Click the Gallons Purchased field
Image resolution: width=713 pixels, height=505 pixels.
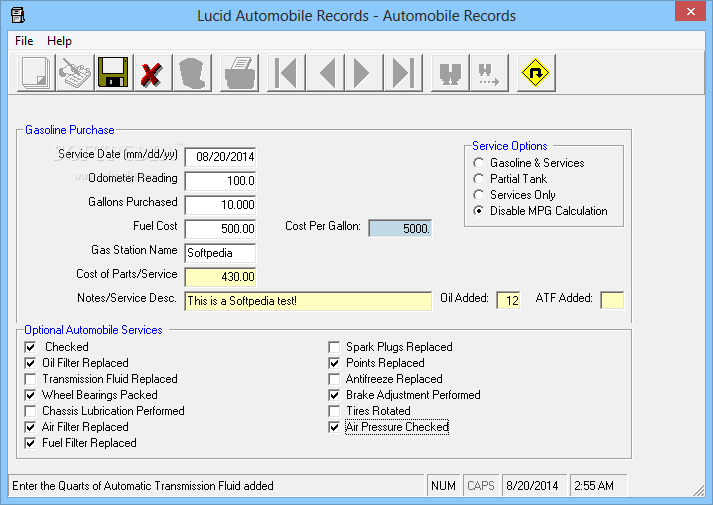220,205
